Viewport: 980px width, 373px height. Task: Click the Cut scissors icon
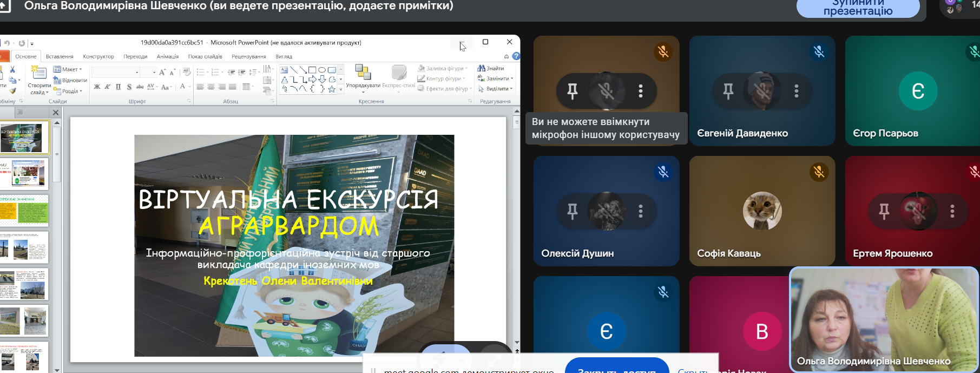(x=12, y=69)
